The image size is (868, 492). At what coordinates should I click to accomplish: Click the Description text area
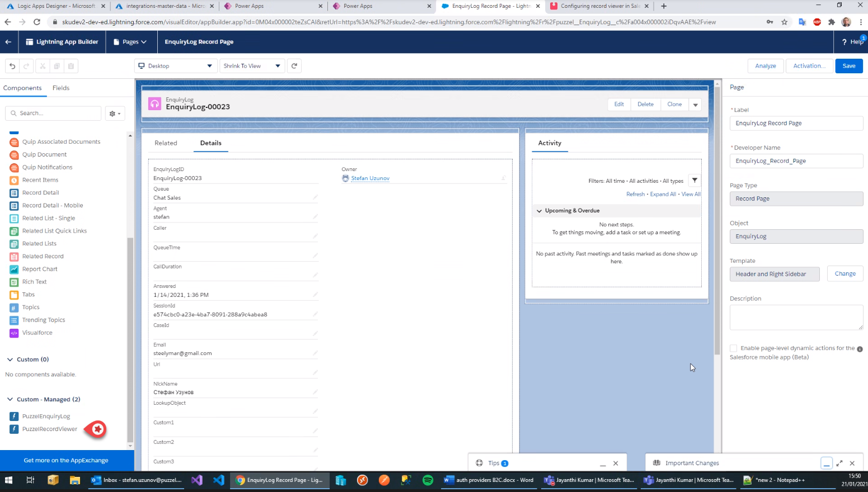tap(795, 318)
